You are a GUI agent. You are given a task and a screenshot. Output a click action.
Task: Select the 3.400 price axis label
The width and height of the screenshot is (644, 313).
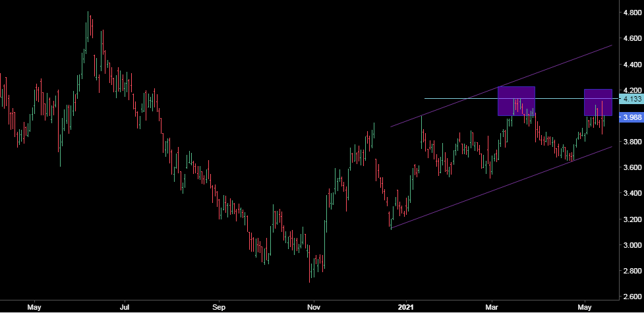pyautogui.click(x=631, y=194)
